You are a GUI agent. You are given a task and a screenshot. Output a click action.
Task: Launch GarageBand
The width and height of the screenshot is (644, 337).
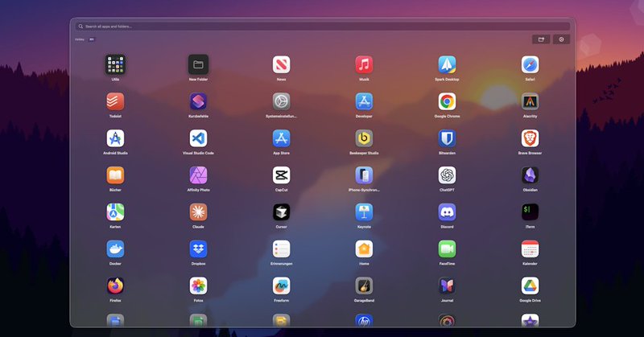[x=365, y=286]
